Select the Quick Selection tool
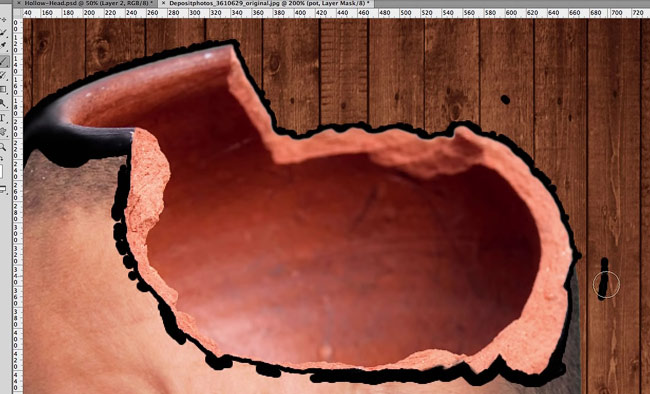The image size is (650, 394). coord(3,32)
